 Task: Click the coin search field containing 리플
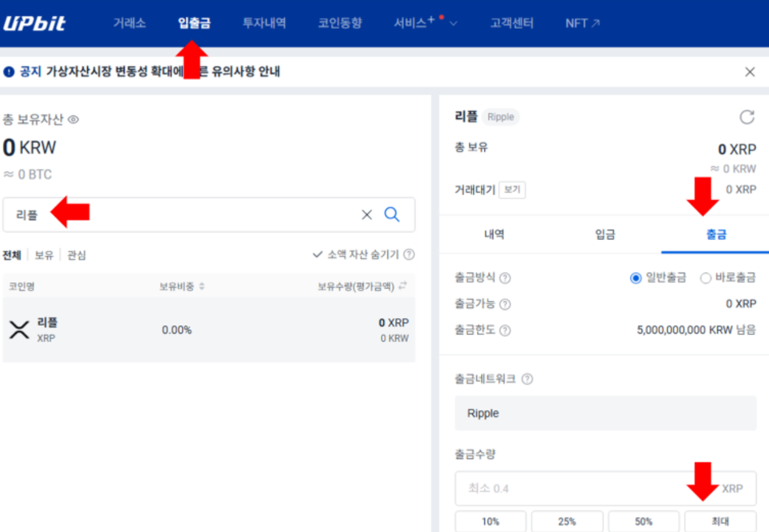click(x=209, y=215)
